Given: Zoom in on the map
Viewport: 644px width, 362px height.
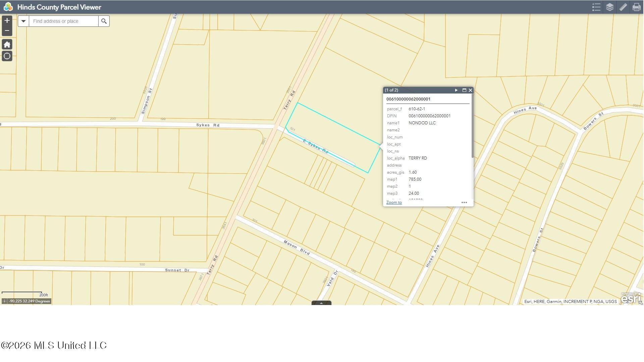Looking at the screenshot, I should [7, 20].
